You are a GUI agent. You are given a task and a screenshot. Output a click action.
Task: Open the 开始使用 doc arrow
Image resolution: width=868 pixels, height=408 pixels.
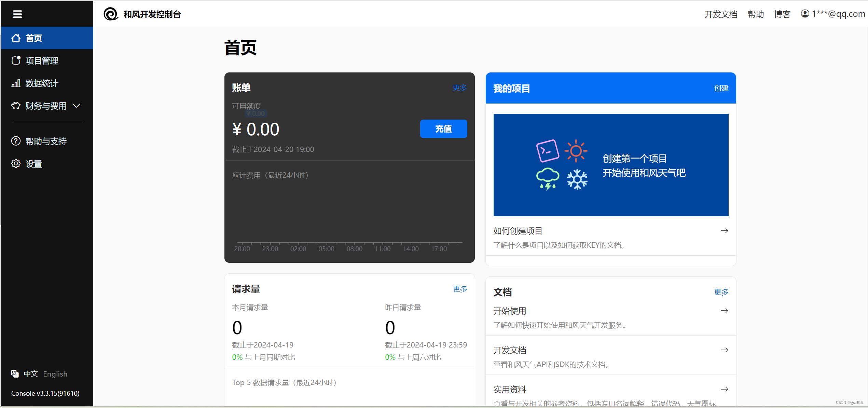tap(724, 311)
